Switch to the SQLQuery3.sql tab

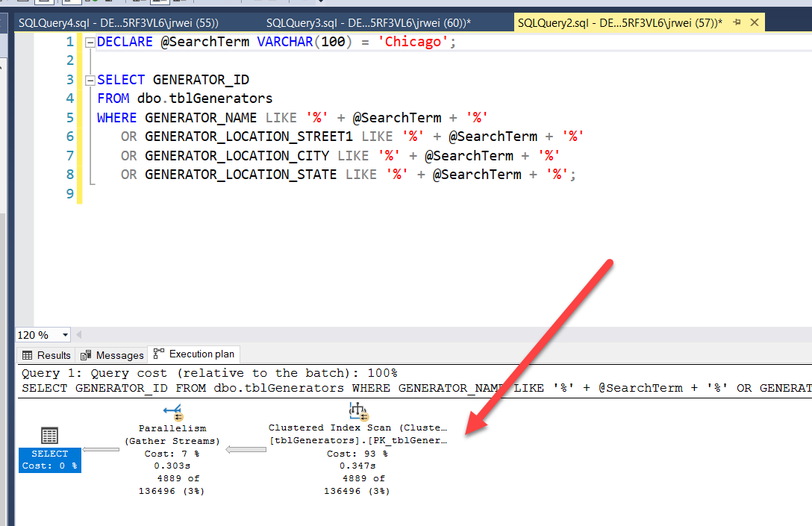[368, 23]
